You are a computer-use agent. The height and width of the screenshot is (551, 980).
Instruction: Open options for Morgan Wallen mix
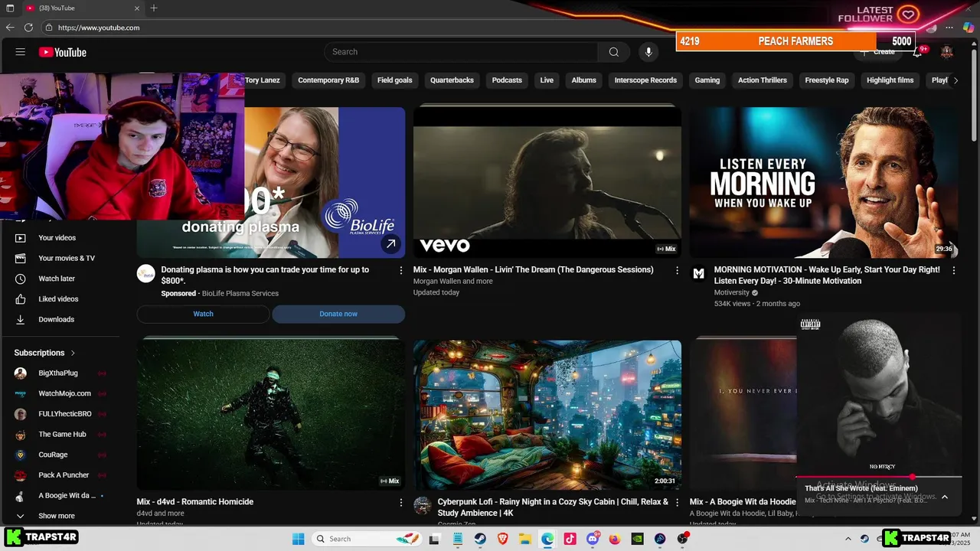click(677, 270)
